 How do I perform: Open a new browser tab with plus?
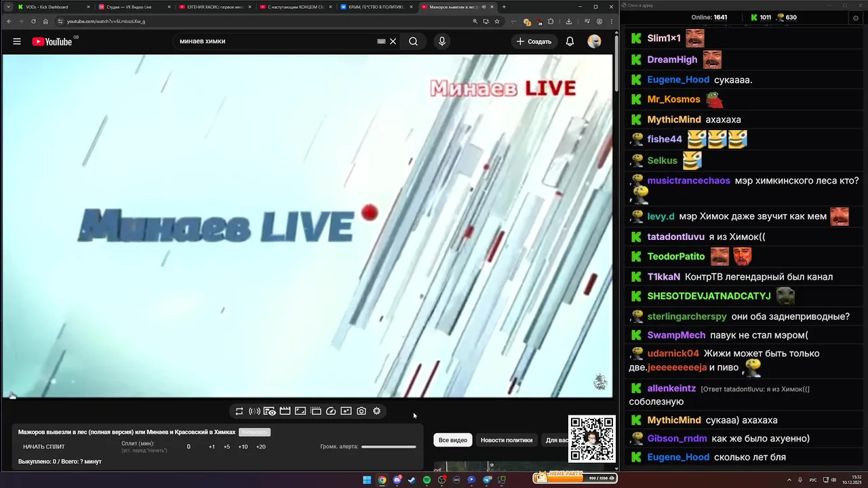(504, 7)
